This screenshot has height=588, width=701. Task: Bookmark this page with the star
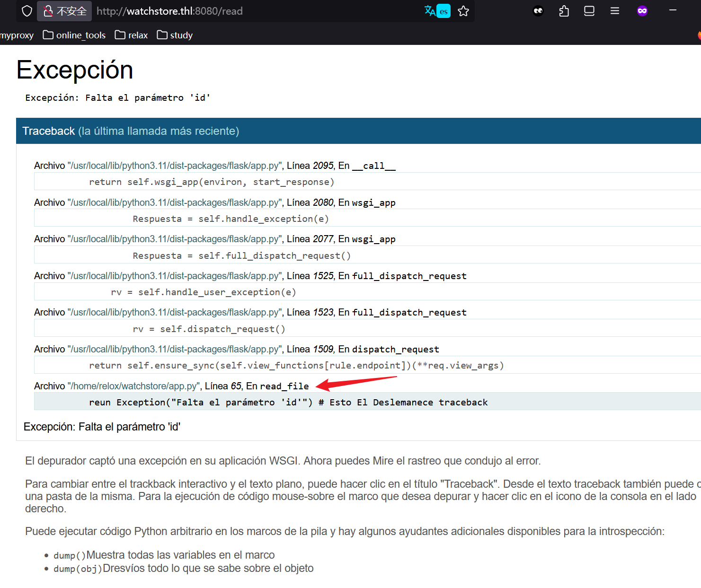pos(463,11)
